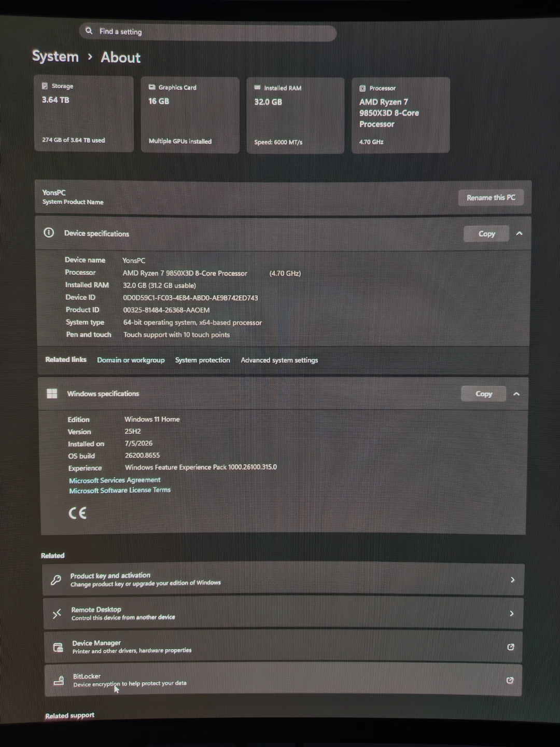Image resolution: width=560 pixels, height=747 pixels.
Task: Click the Remote Desktop icon
Action: 57,614
